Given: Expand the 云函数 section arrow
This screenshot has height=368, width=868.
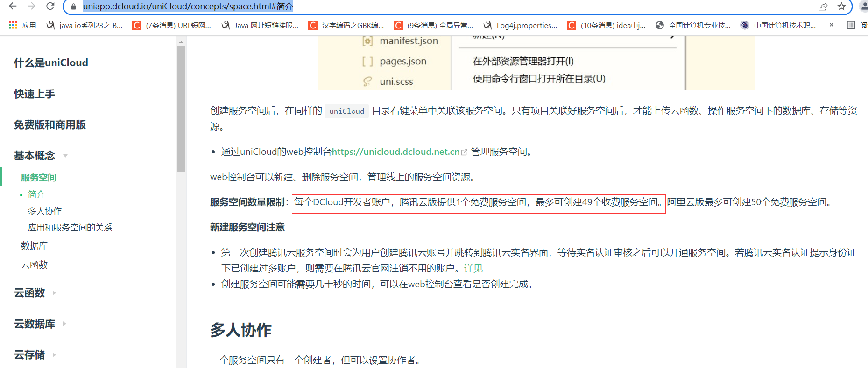Looking at the screenshot, I should click(x=54, y=293).
